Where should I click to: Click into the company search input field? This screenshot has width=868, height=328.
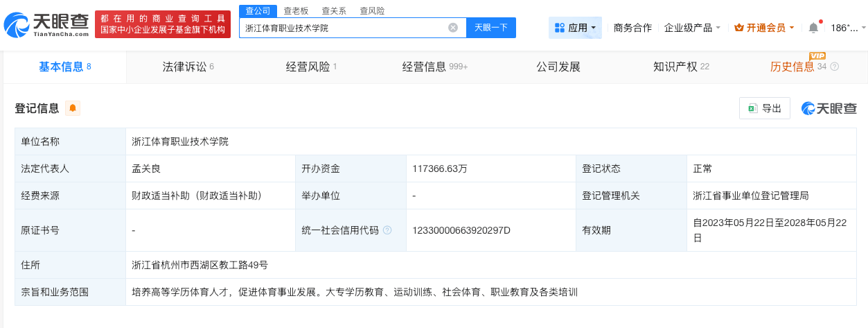click(x=343, y=28)
